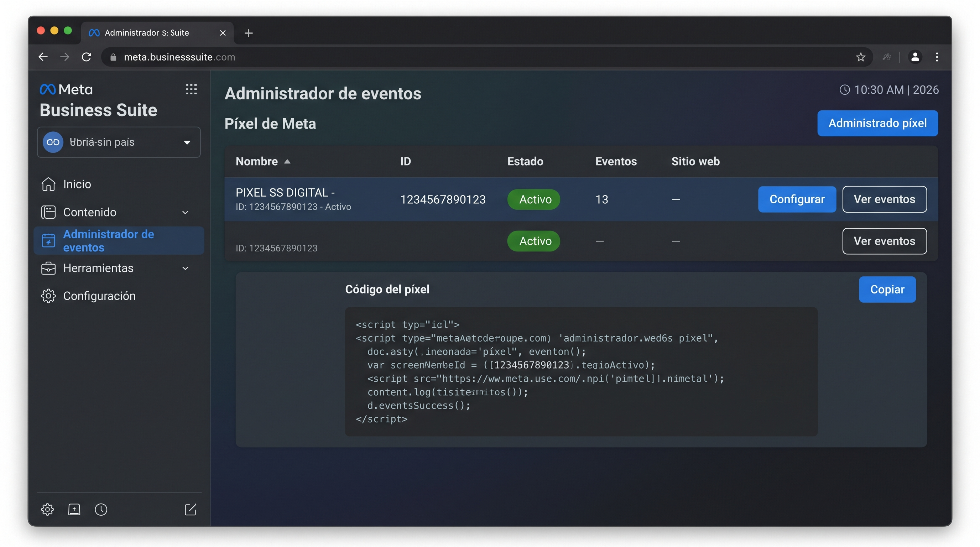Bookmark page with the star icon
The height and width of the screenshot is (547, 980).
(x=861, y=57)
